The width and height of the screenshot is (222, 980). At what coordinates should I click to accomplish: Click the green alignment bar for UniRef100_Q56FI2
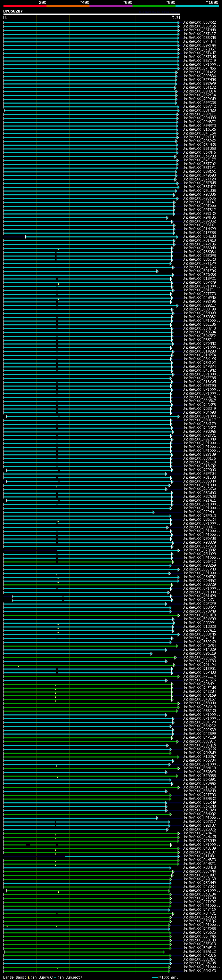pyautogui.click(x=89, y=561)
